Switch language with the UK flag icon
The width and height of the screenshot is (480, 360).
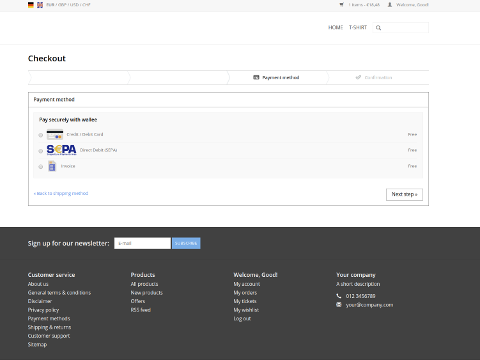coord(40,5)
